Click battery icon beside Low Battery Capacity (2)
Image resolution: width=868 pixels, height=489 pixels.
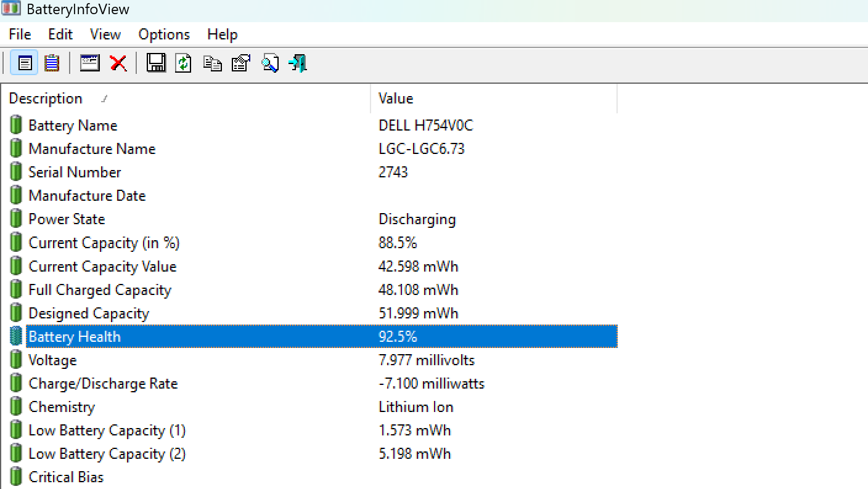16,453
